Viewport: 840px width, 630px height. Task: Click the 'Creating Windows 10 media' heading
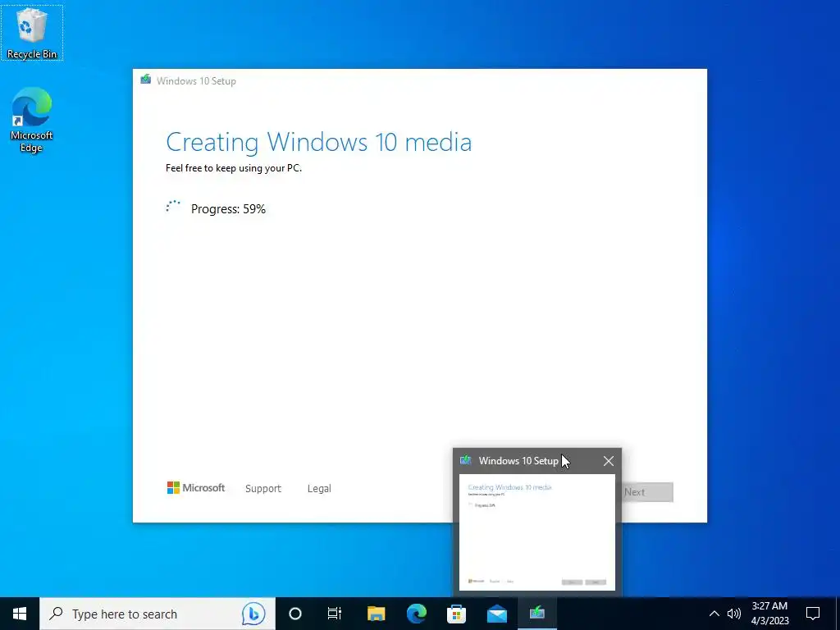(319, 143)
